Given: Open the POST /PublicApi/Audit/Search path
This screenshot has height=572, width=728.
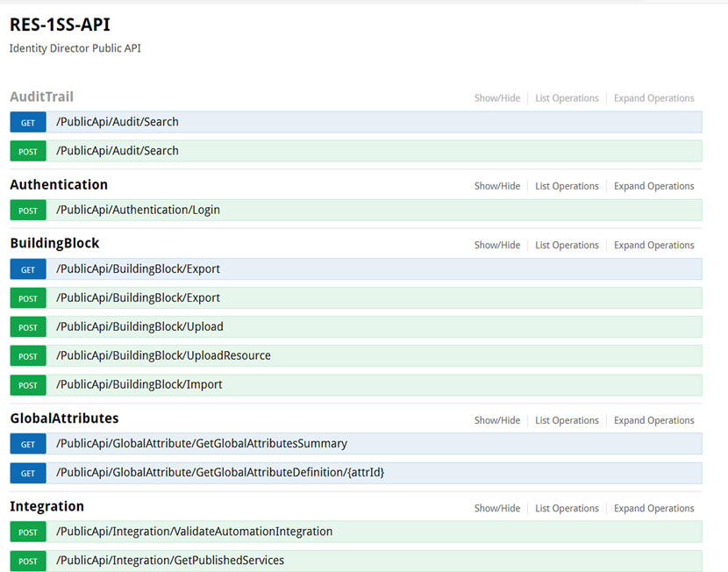Looking at the screenshot, I should click(117, 151).
